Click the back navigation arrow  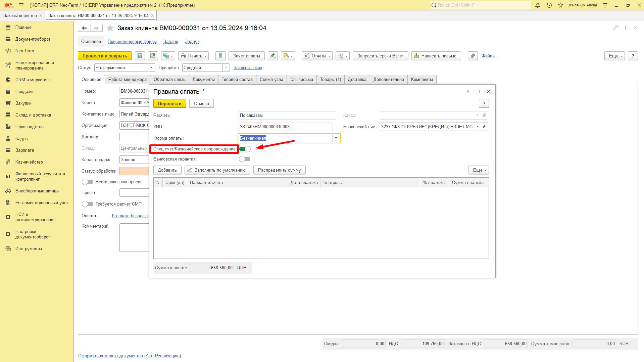pos(84,28)
